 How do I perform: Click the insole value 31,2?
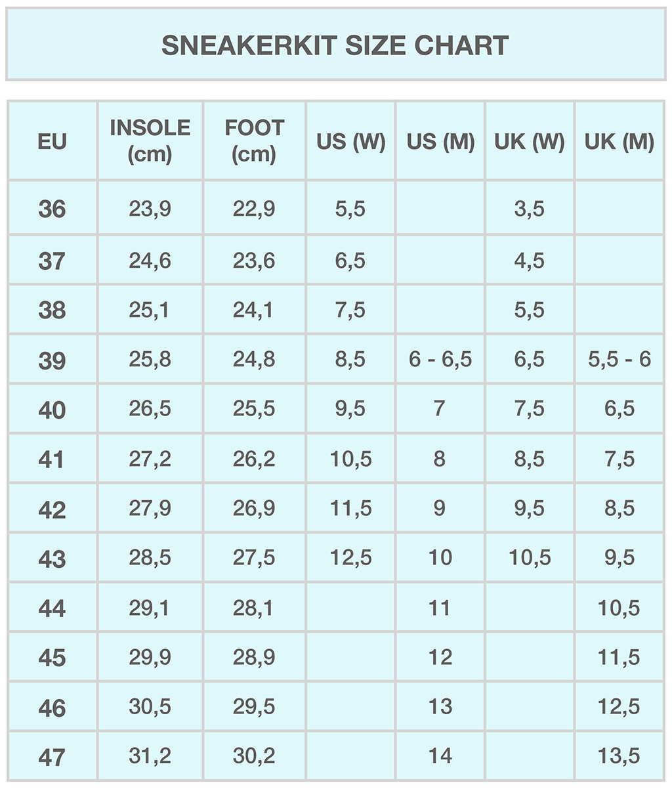point(150,756)
